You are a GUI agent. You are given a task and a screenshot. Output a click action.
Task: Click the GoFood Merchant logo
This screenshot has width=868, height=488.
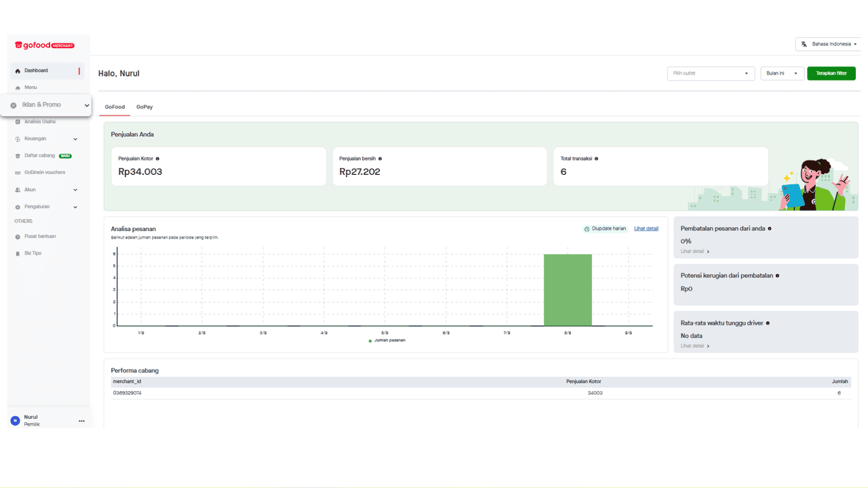pos(45,45)
